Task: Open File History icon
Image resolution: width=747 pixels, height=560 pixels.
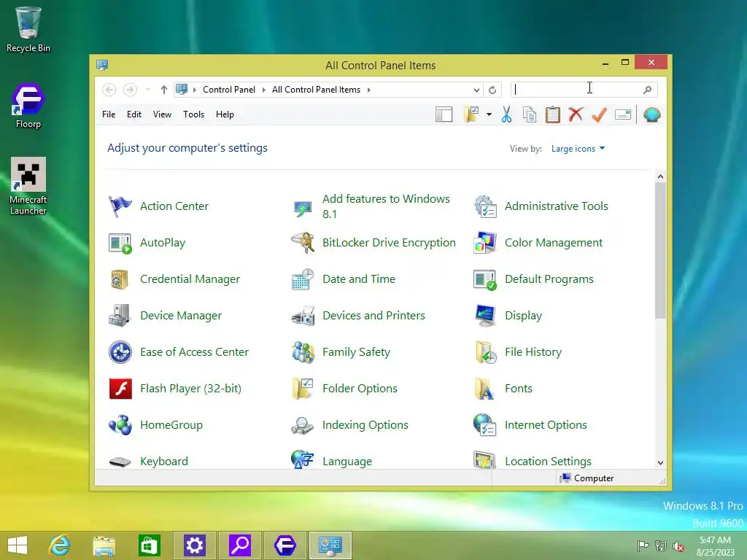Action: [485, 352]
